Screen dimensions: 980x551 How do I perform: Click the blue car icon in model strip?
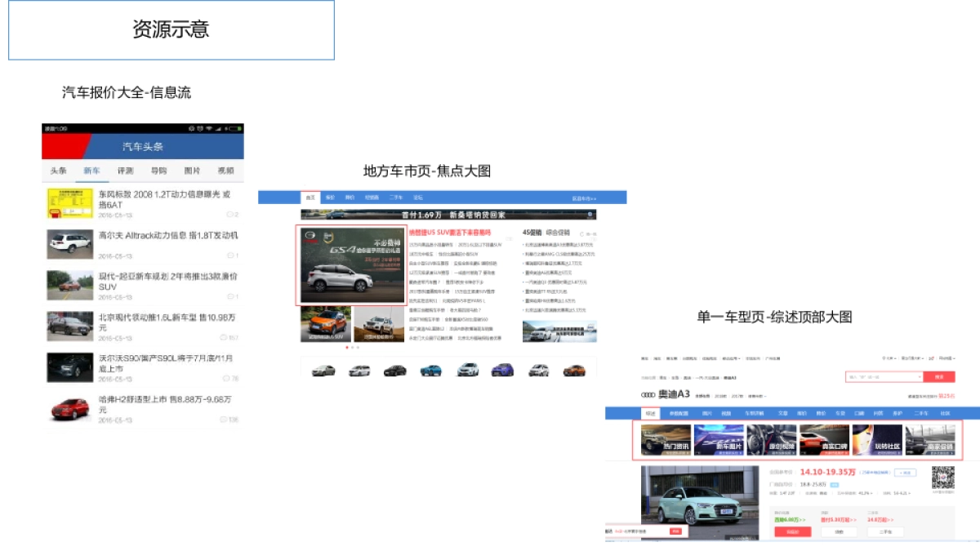430,371
